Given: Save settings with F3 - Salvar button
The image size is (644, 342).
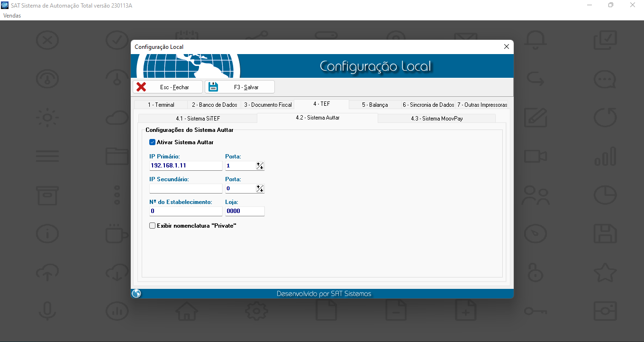Looking at the screenshot, I should (x=239, y=87).
